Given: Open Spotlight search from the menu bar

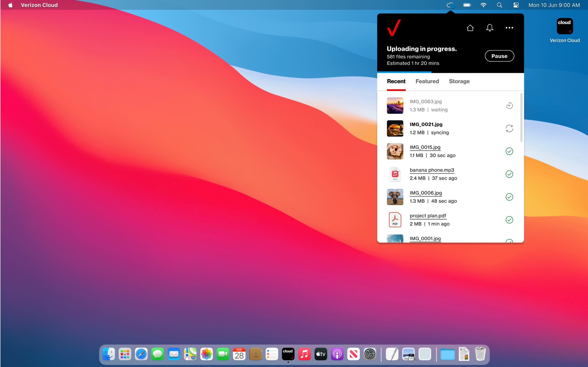Looking at the screenshot, I should click(x=499, y=5).
